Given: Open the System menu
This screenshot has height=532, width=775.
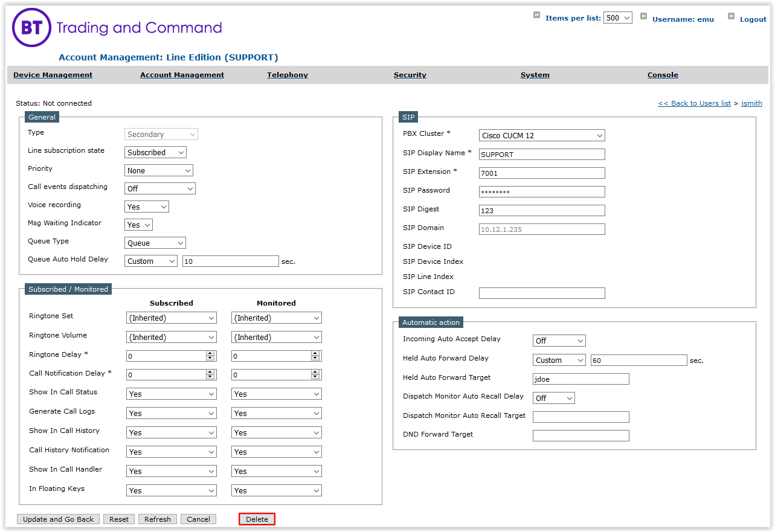Looking at the screenshot, I should (535, 75).
